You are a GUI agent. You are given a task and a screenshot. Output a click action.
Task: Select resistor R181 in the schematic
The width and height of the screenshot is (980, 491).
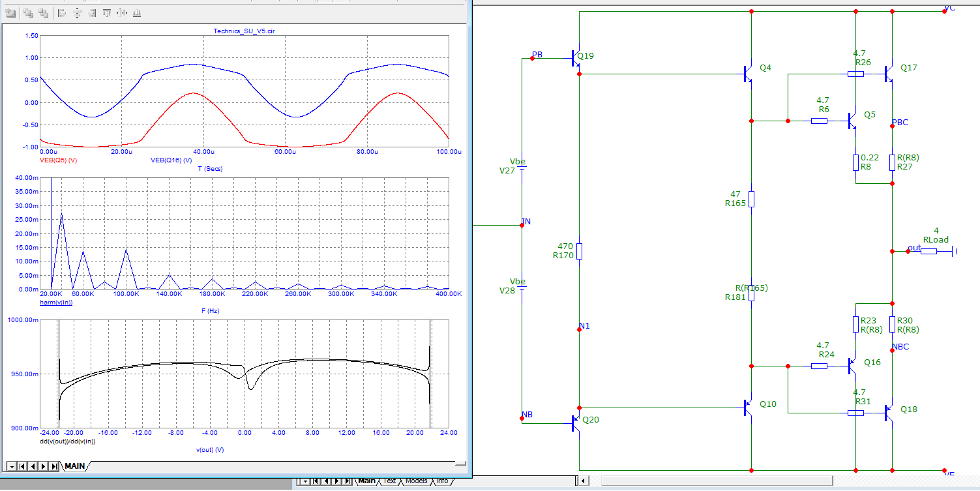(752, 293)
